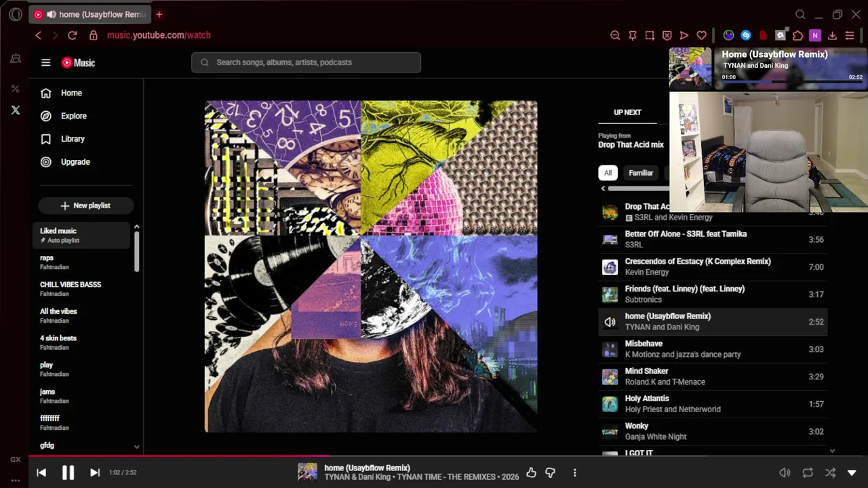Dislike the current song with thumbs down

tap(550, 472)
